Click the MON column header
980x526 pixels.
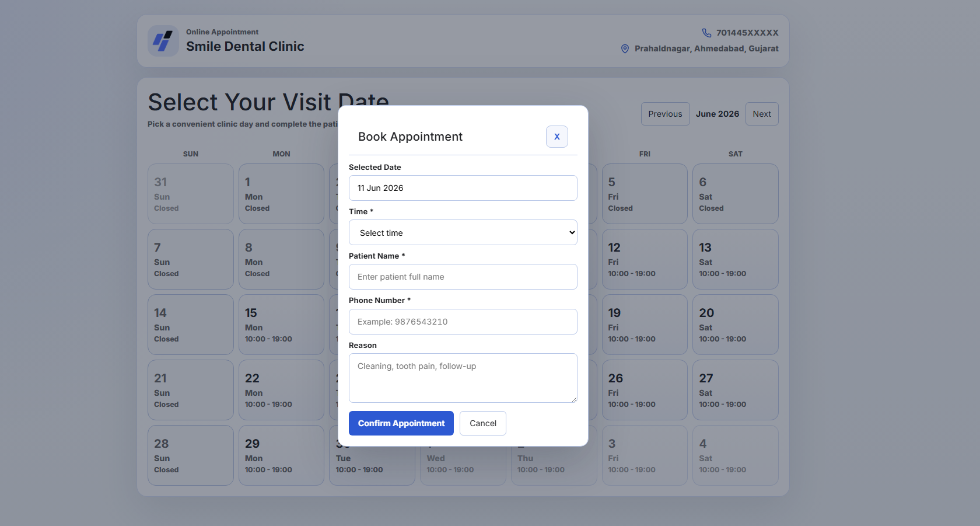tap(281, 154)
